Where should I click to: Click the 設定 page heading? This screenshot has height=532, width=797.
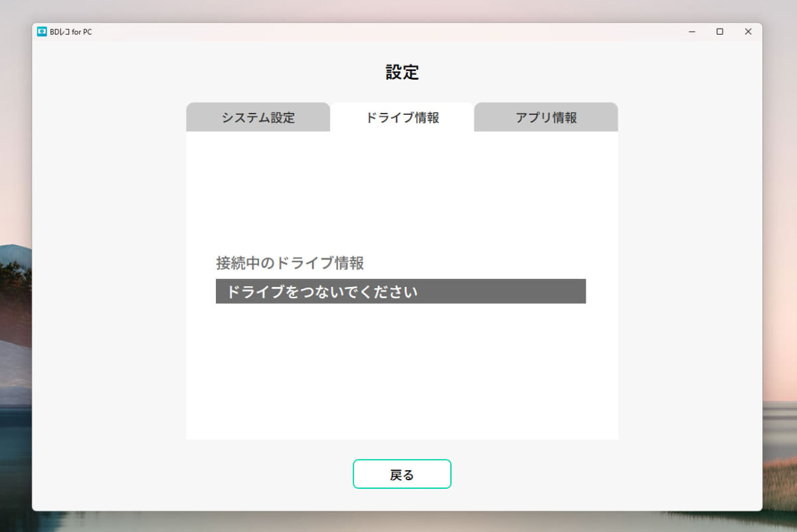click(401, 73)
